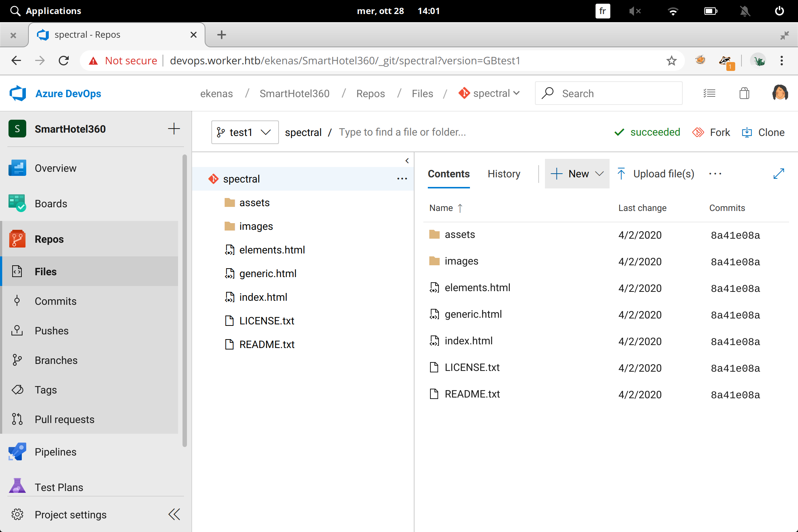
Task: Open Pipelines in the sidebar
Action: 55,452
